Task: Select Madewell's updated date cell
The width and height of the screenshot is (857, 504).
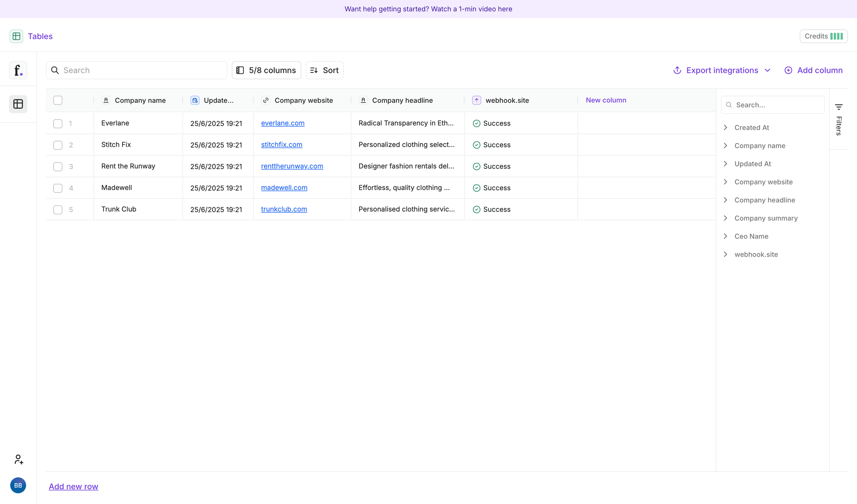Action: click(218, 188)
